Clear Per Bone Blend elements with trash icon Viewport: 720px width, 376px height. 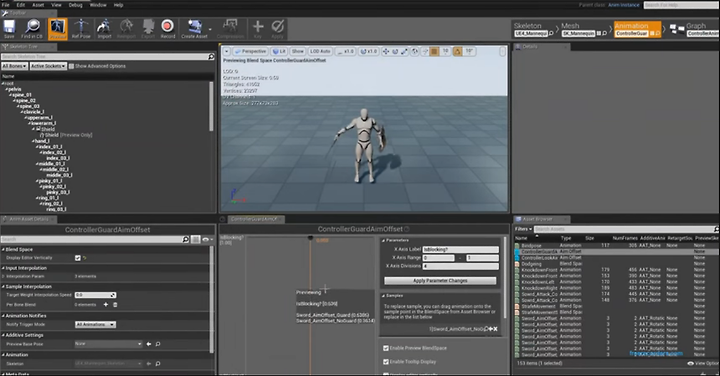point(115,304)
